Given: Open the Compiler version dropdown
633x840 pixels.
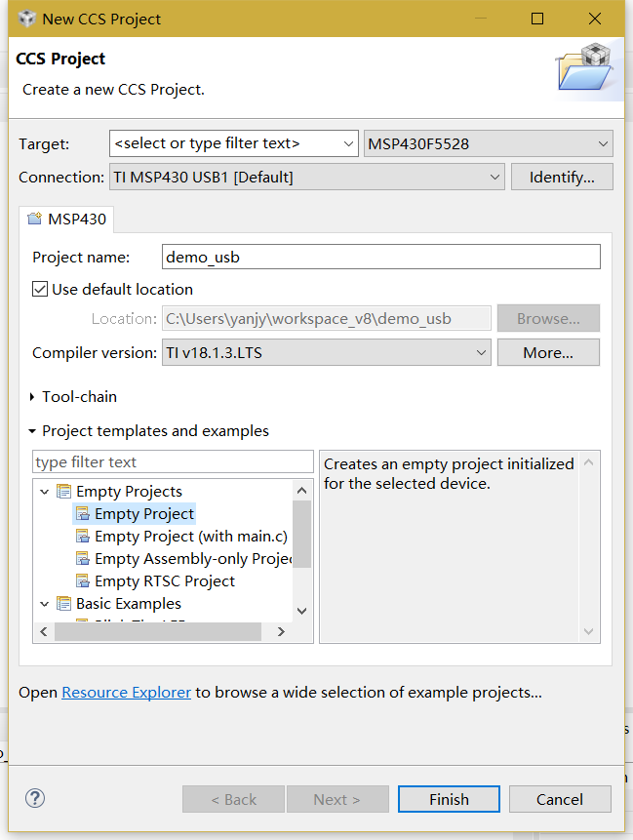Looking at the screenshot, I should click(x=479, y=352).
